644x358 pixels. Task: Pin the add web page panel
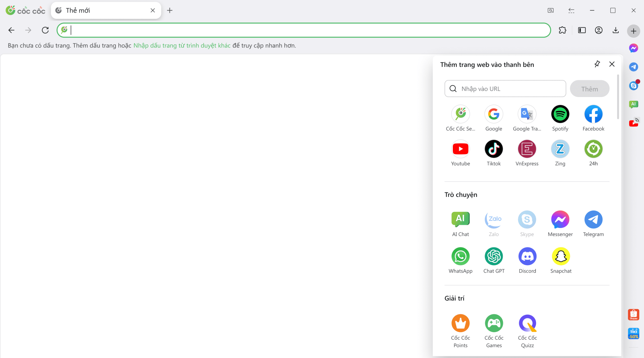click(597, 64)
